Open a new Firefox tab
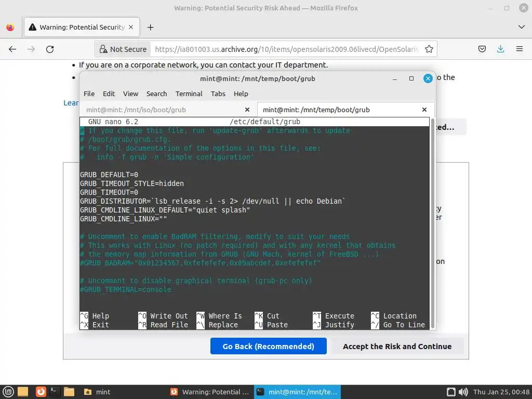 point(150,27)
